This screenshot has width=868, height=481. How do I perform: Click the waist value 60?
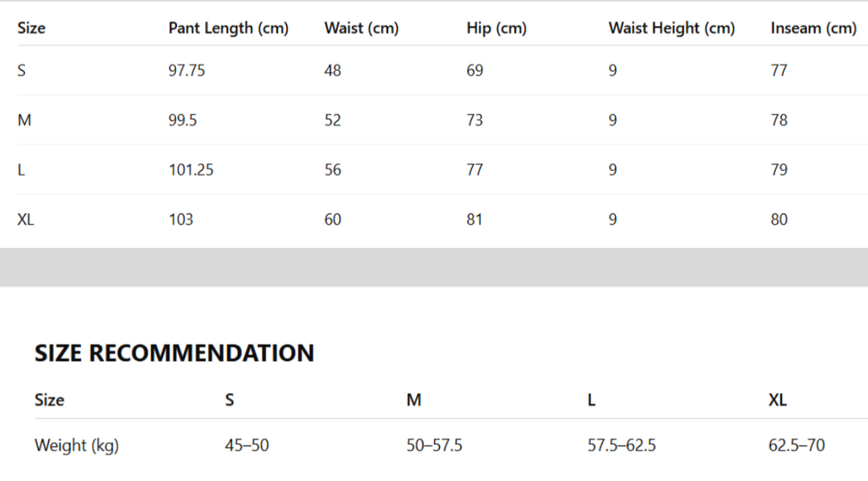pos(332,219)
